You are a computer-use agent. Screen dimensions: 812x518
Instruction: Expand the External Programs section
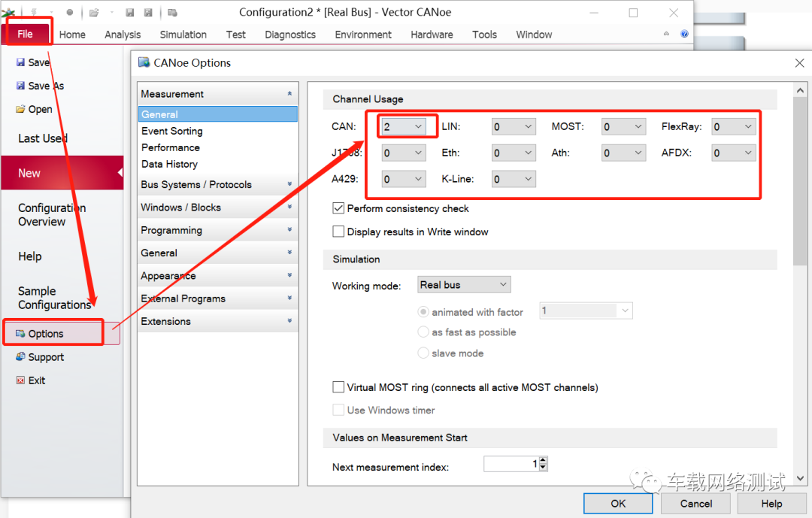click(218, 298)
